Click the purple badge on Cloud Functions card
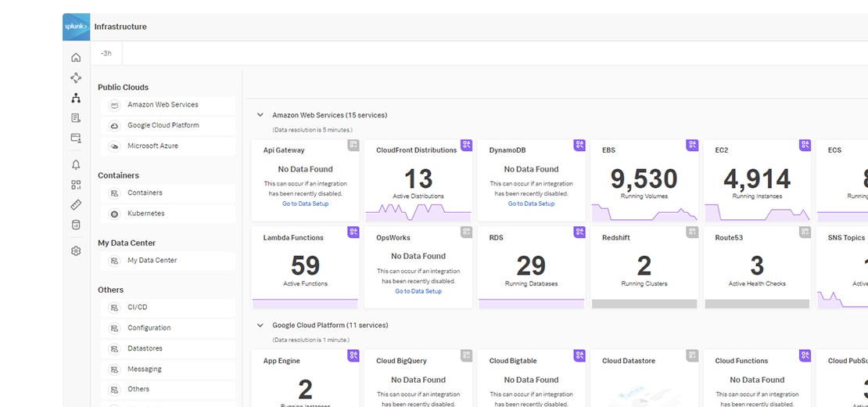This screenshot has width=868, height=407. 805,355
